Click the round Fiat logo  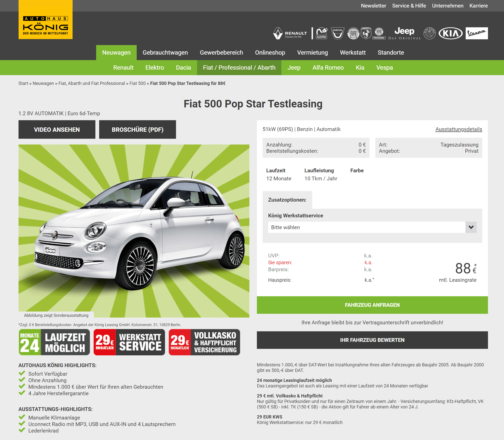click(353, 33)
